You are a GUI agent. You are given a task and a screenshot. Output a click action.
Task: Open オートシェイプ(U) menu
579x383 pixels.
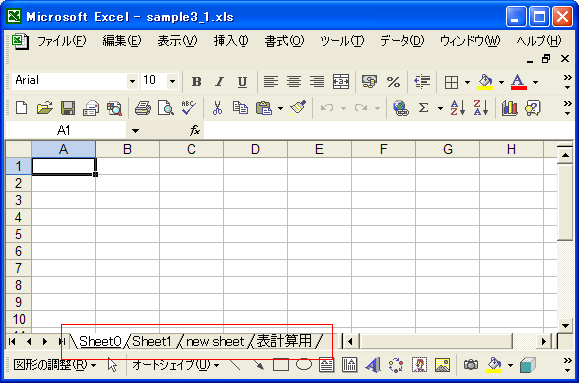[175, 365]
